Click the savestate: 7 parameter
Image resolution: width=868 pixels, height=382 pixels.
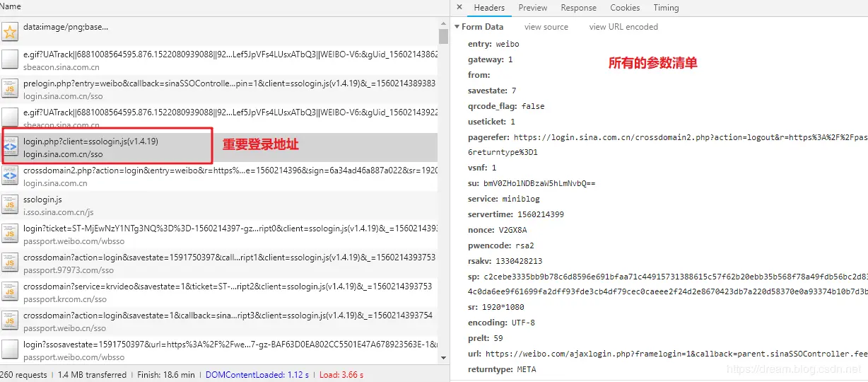492,91
